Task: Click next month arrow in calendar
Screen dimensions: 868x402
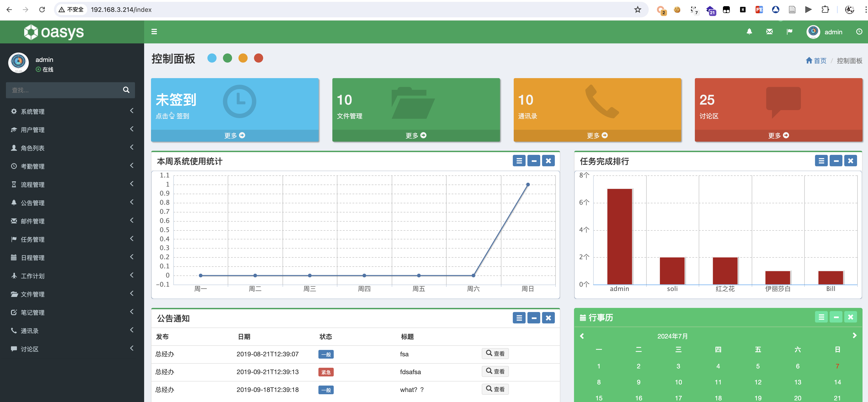Action: click(854, 336)
